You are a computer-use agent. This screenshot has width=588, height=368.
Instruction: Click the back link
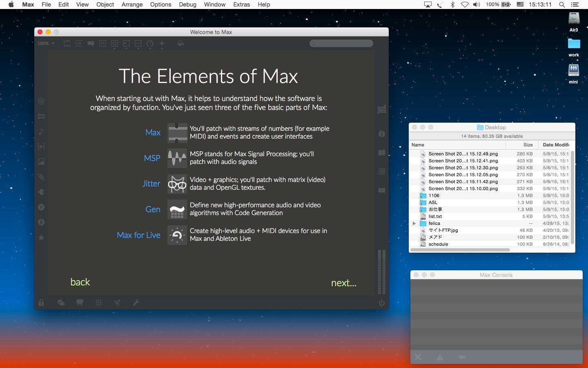(80, 282)
